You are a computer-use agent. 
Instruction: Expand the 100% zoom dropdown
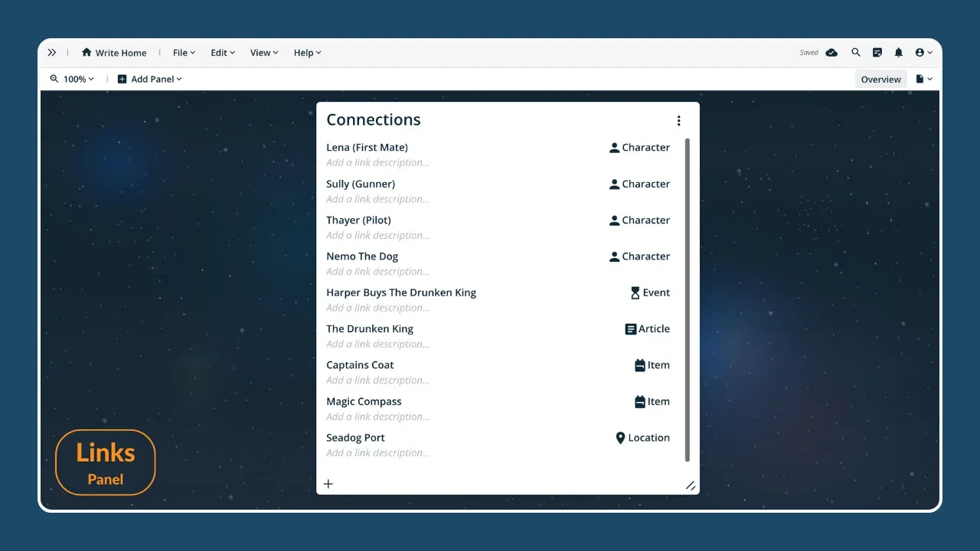click(73, 79)
